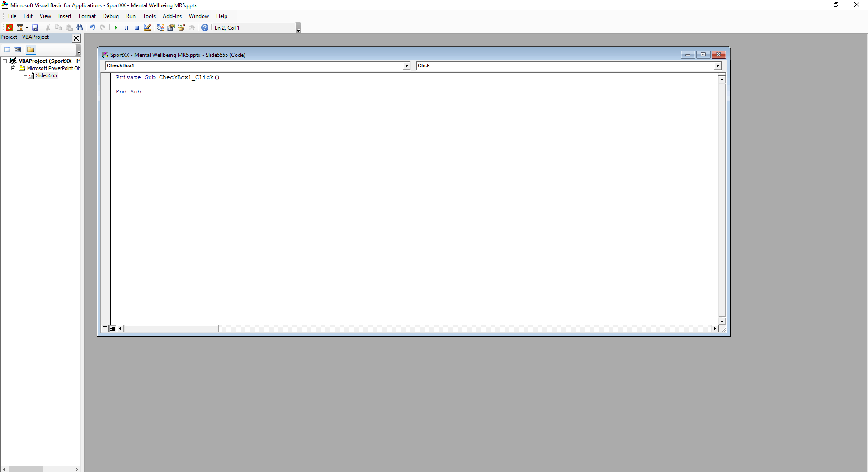Click code window scroll left arrow
This screenshot has height=472, width=868.
pyautogui.click(x=120, y=328)
